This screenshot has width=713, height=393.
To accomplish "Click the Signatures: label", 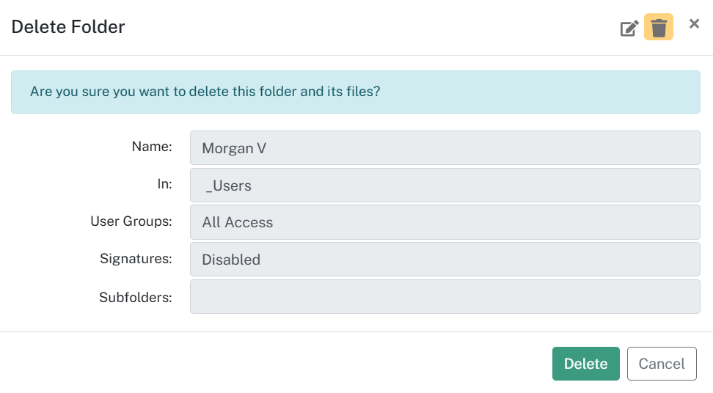I will tap(136, 259).
